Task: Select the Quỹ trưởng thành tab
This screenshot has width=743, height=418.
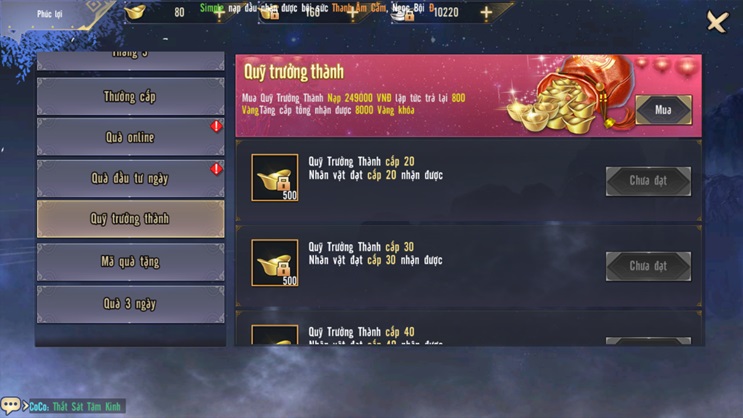Action: pos(130,218)
